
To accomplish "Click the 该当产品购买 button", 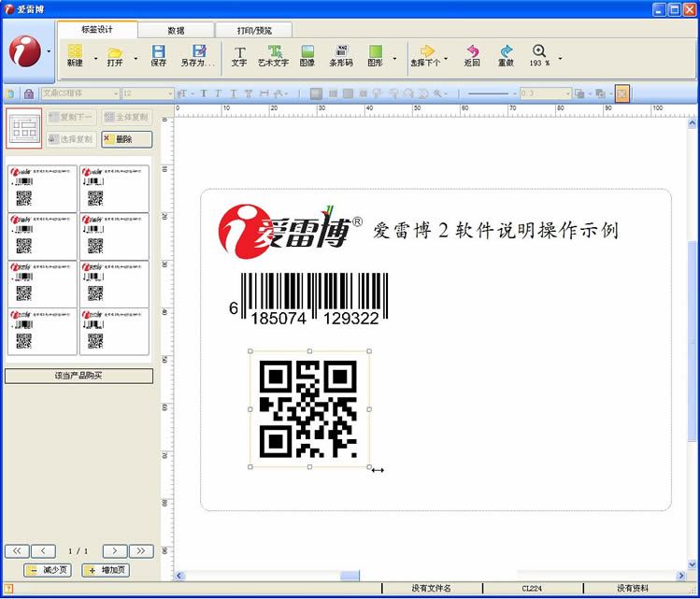I will 79,376.
